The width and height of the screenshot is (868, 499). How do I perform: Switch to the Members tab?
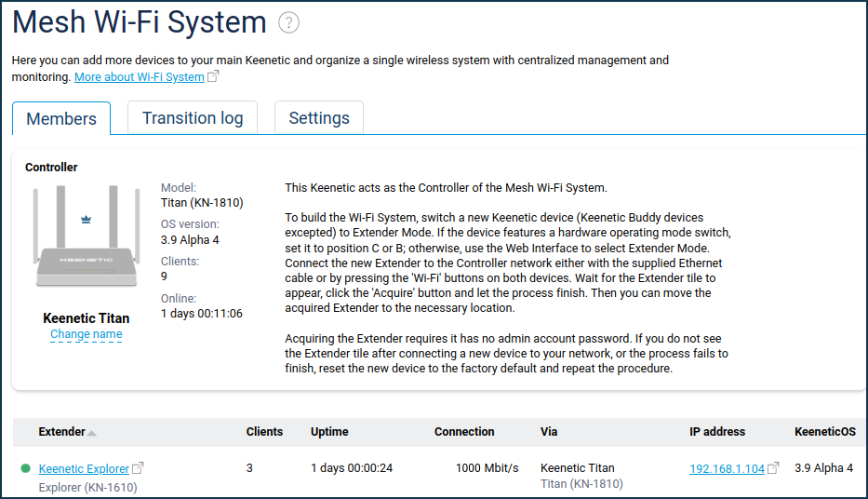61,118
